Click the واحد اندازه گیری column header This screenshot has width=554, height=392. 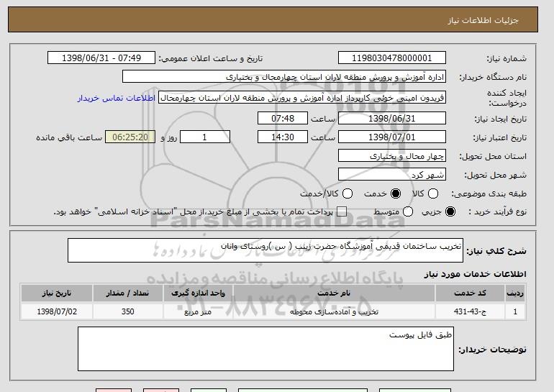click(x=198, y=293)
